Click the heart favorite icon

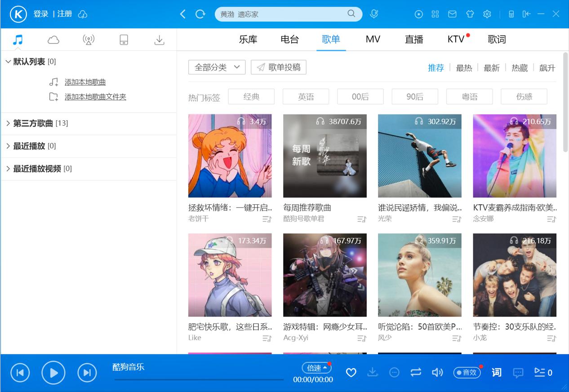tap(351, 372)
